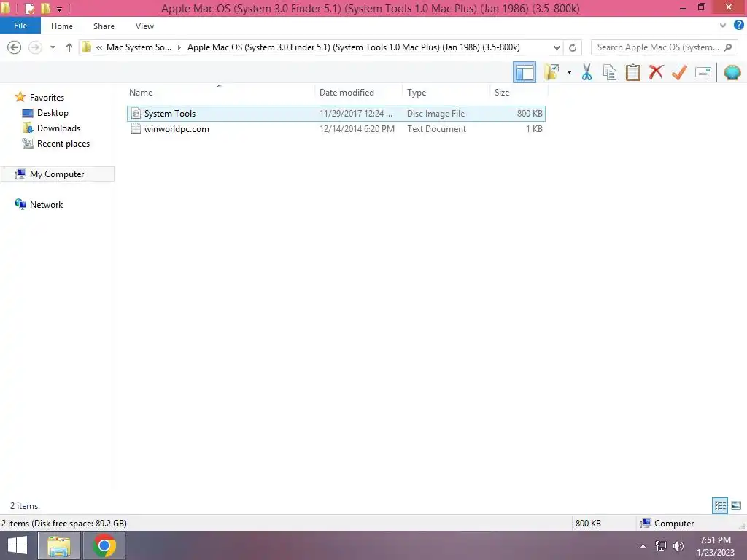The width and height of the screenshot is (747, 560).
Task: Go up one folder level
Action: pyautogui.click(x=69, y=47)
